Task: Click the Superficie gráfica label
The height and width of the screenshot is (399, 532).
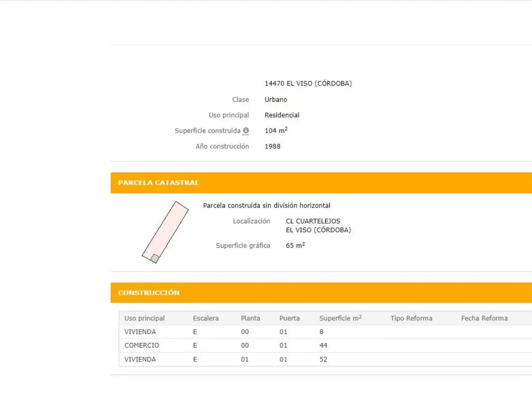Action: (x=243, y=245)
